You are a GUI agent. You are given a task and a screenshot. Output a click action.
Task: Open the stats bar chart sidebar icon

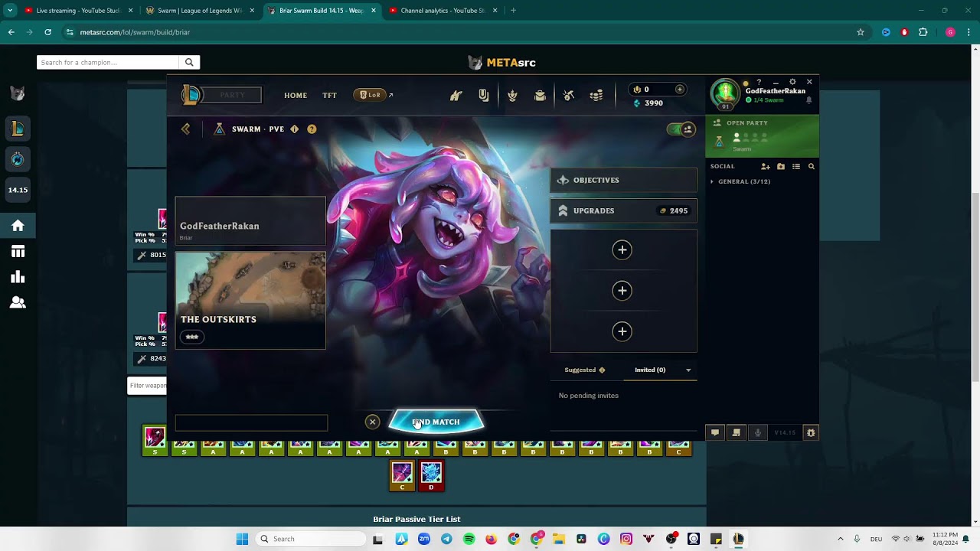tap(18, 277)
